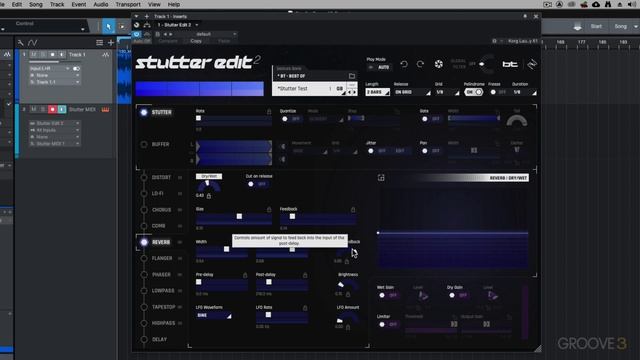Screen dimensions: 640x360
Task: Click the Copy button in plugin header
Action: 196,41
